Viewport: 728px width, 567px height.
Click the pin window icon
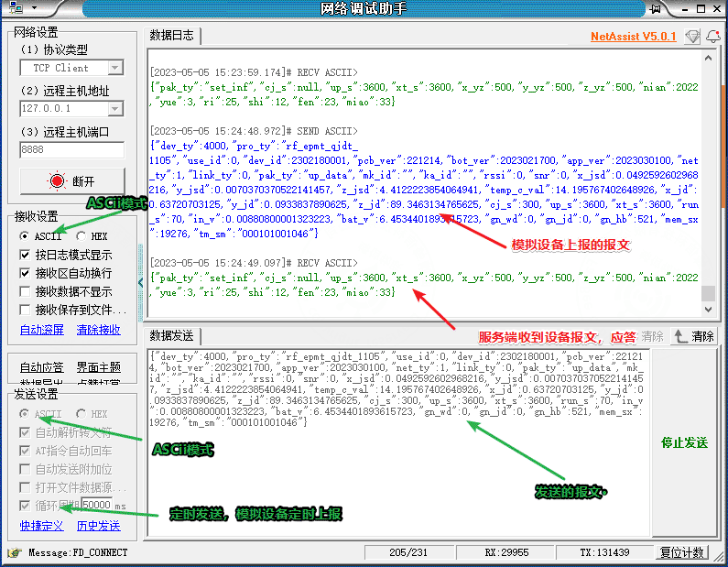(x=655, y=8)
